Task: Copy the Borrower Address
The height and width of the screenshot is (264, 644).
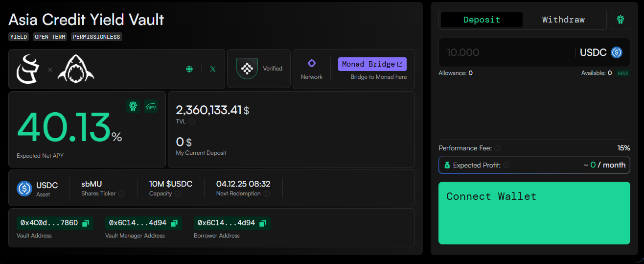Action: [x=263, y=223]
